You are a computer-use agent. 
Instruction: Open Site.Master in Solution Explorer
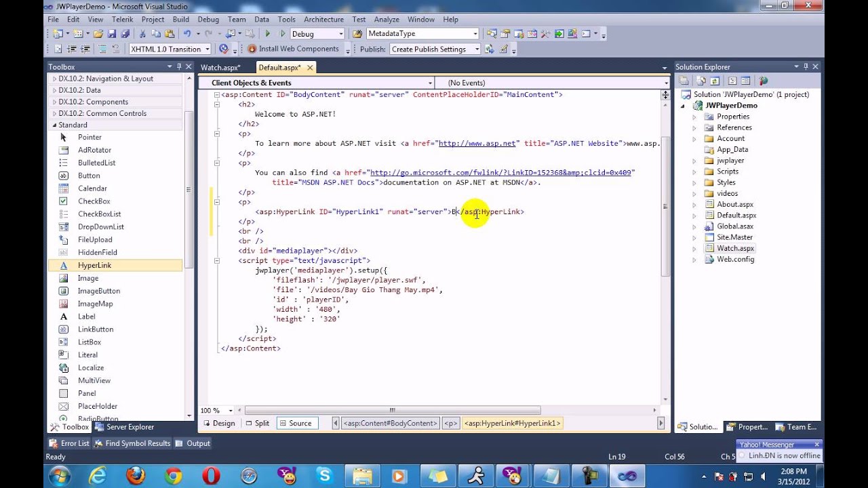[734, 237]
